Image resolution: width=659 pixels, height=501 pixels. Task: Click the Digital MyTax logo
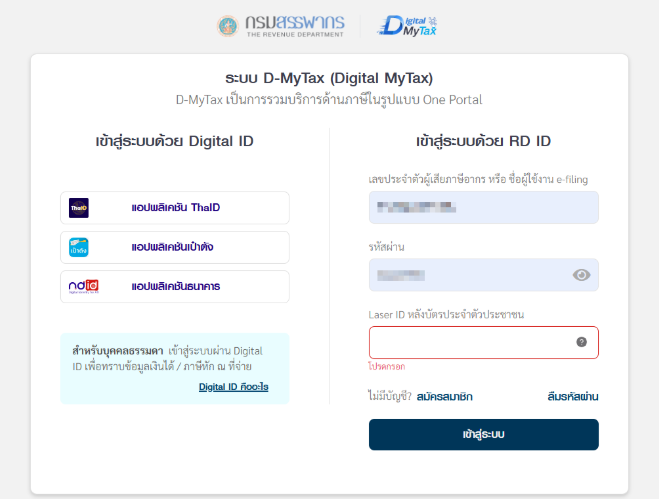[407, 26]
